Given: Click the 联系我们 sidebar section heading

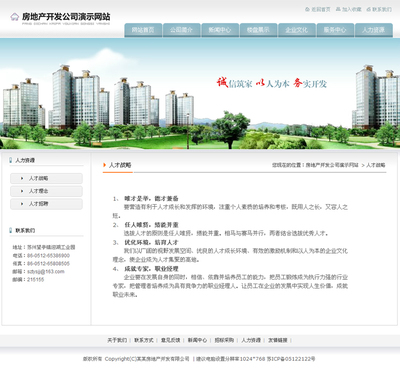Looking at the screenshot, I should [x=25, y=230].
